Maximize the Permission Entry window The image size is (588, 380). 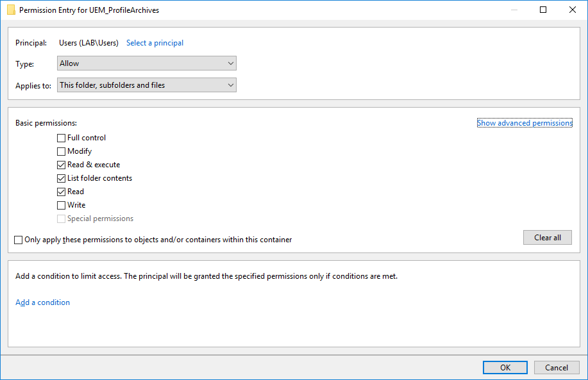pyautogui.click(x=543, y=10)
